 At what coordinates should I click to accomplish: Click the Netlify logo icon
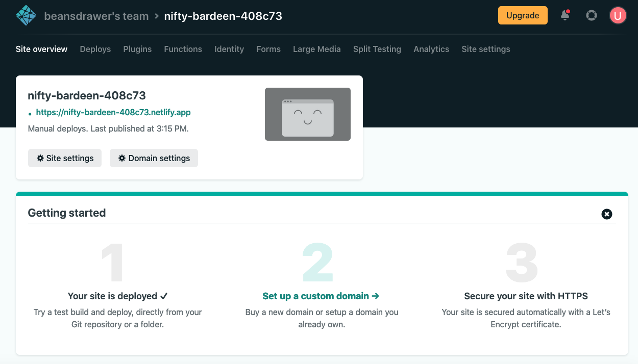(x=26, y=16)
